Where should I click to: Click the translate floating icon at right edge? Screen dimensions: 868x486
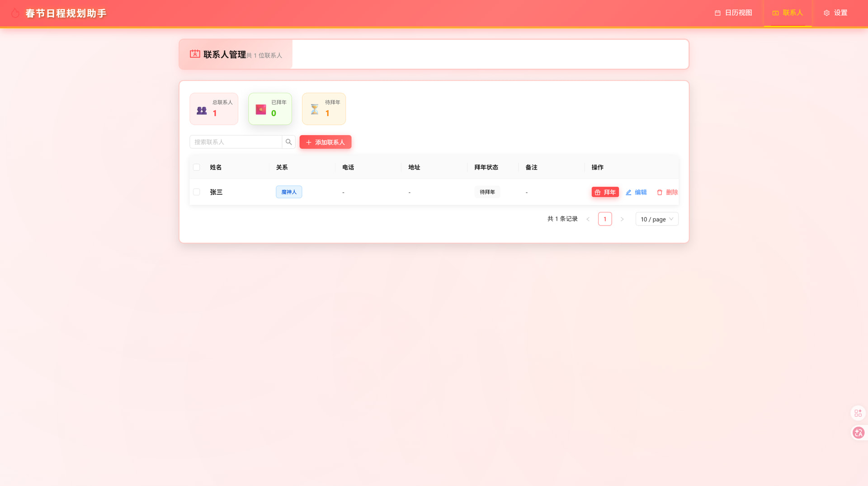[858, 433]
